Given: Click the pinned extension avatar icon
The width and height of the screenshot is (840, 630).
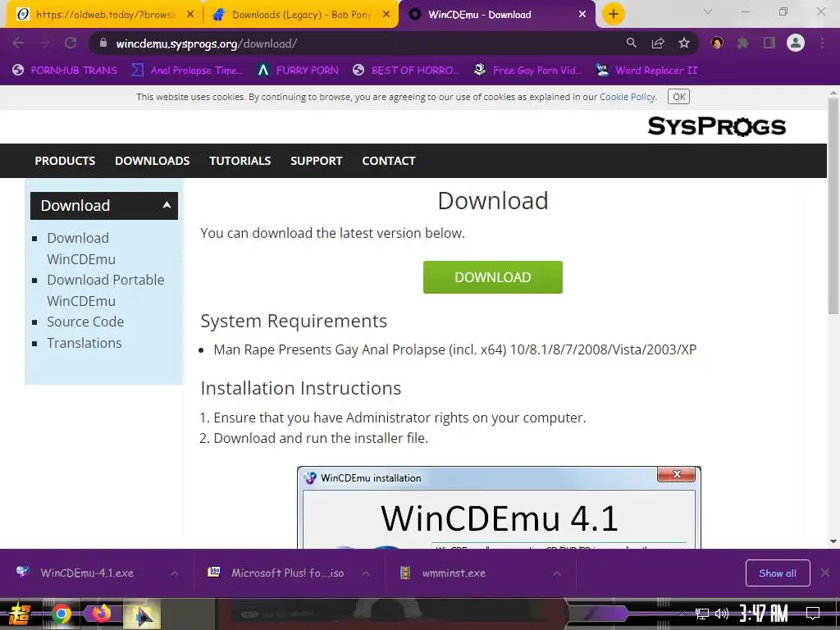Looking at the screenshot, I should point(717,43).
